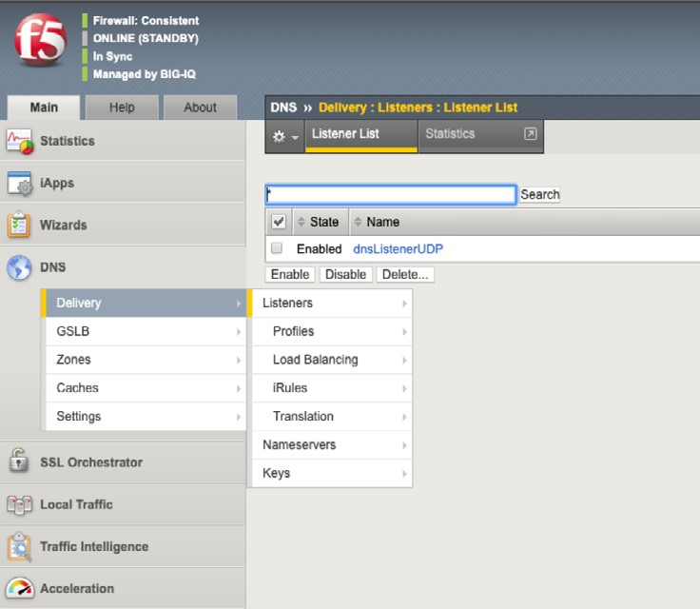Click the Traffic Intelligence magnifier icon
The height and width of the screenshot is (609, 700).
[20, 546]
